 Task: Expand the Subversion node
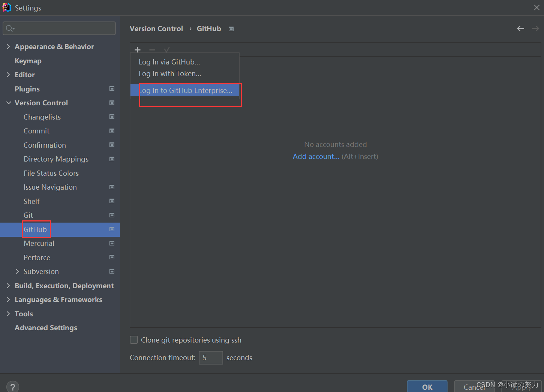tap(17, 271)
